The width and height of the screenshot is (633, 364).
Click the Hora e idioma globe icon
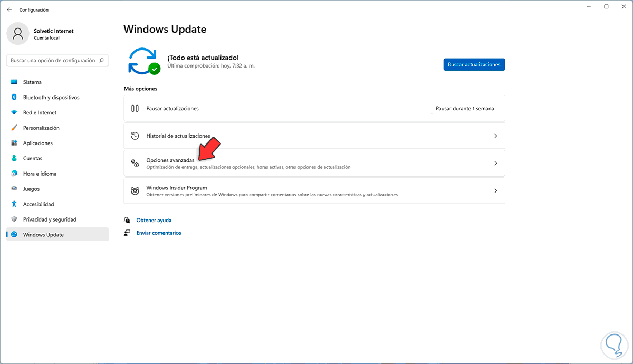[14, 174]
